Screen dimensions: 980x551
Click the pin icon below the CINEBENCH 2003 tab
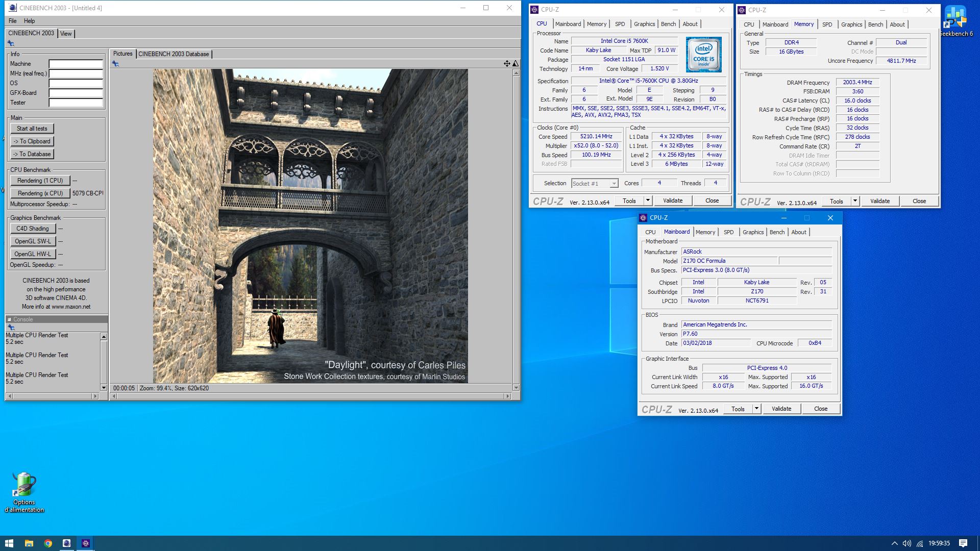click(x=11, y=43)
